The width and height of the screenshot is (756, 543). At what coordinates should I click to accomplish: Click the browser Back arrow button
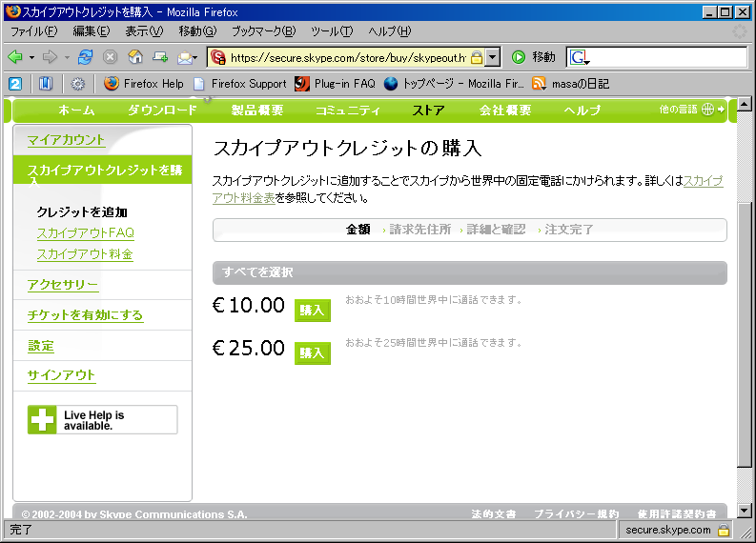point(15,57)
